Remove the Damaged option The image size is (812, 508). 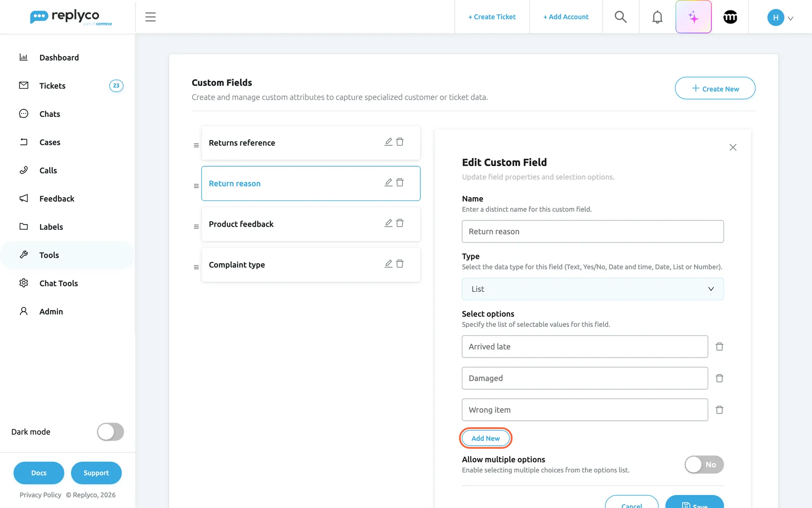[x=720, y=378]
